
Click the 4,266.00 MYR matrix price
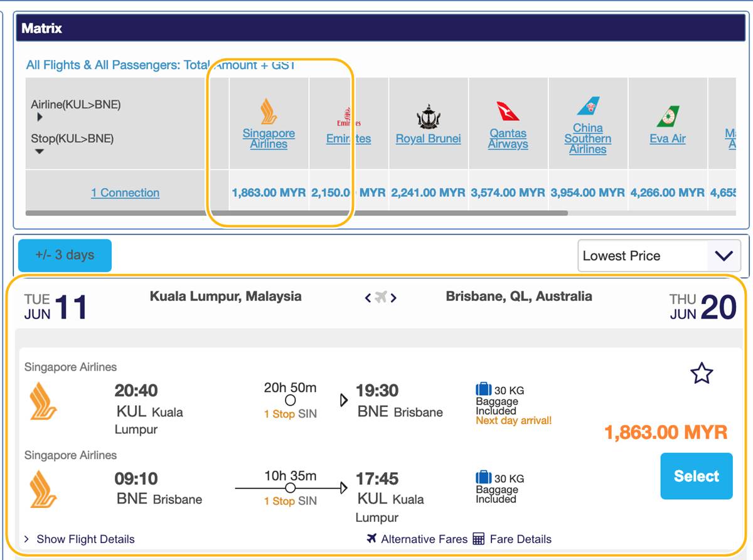667,193
